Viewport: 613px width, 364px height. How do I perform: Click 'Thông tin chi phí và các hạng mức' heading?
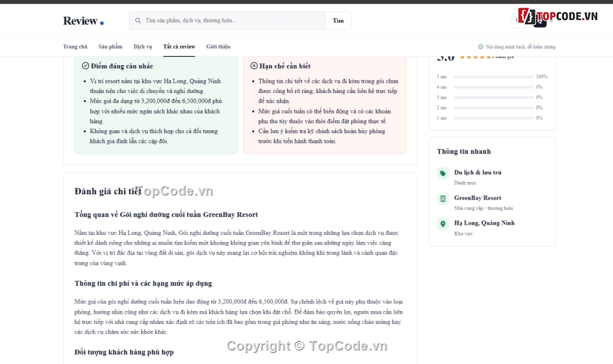pyautogui.click(x=143, y=283)
